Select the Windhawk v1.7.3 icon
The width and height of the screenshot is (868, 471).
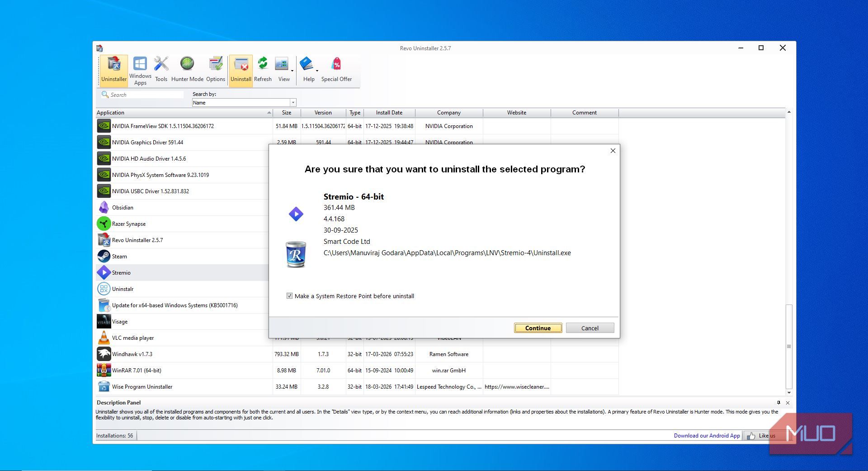tap(104, 354)
